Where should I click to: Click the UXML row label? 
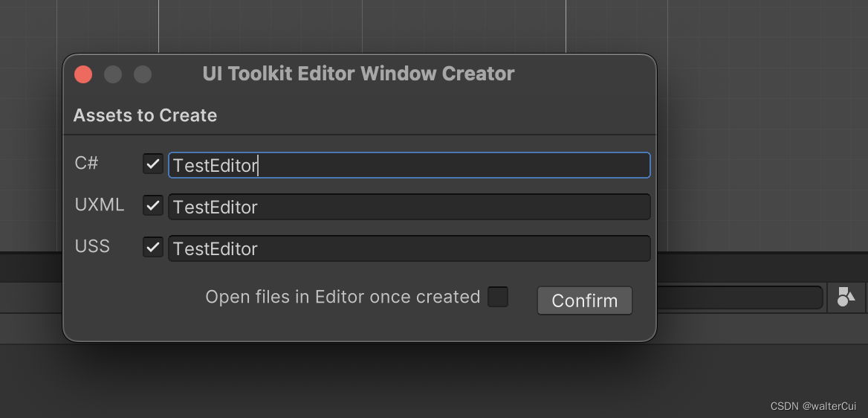100,205
